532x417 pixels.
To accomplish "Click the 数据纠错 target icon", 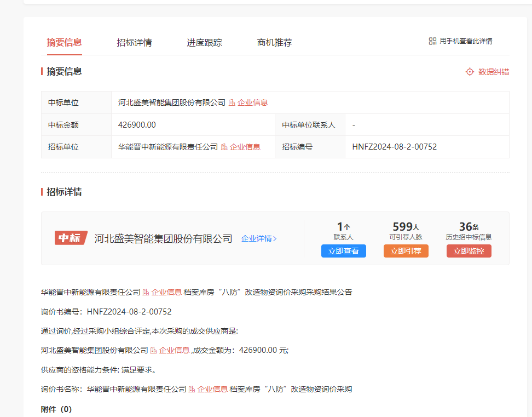I will point(470,72).
